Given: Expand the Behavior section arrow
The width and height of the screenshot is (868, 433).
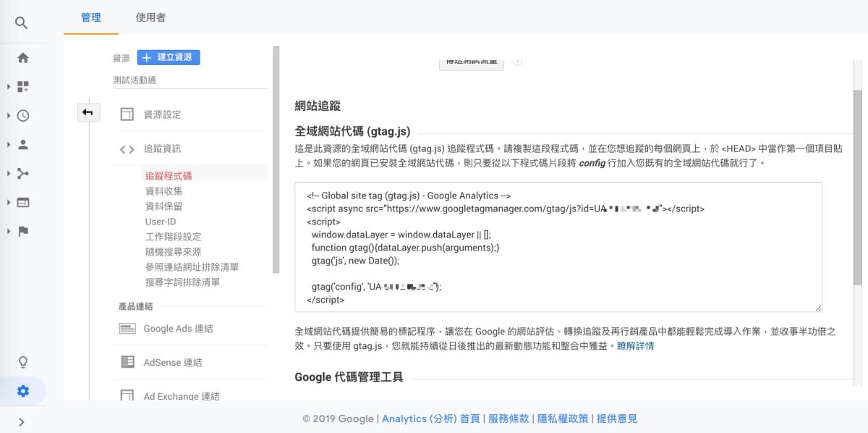Looking at the screenshot, I should (9, 203).
